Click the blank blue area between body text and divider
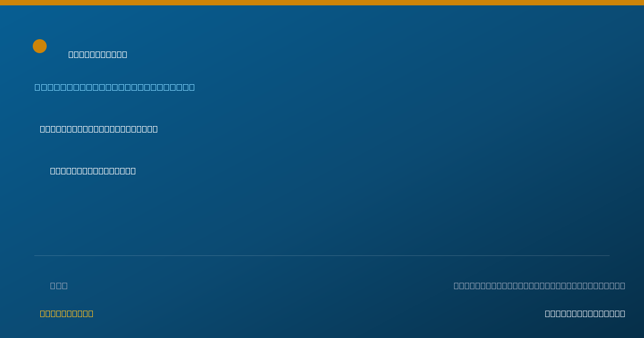Screen dimensions: 644x338 [x=322, y=215]
